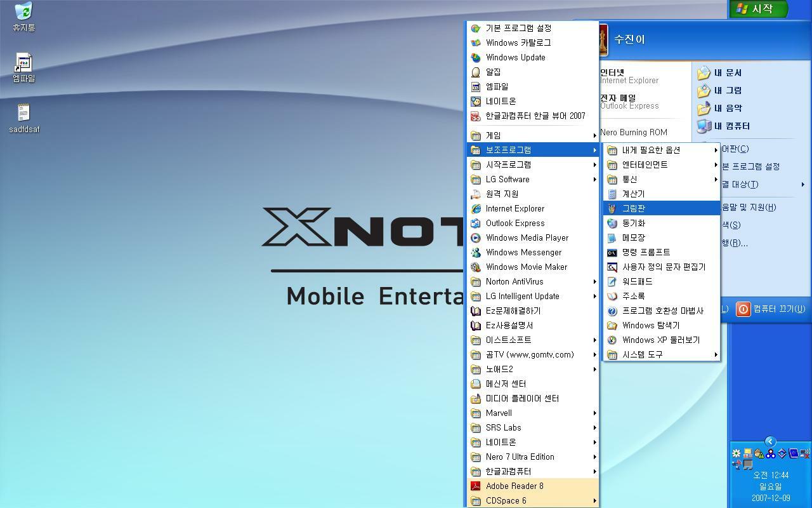812x508 pixels.
Task: Open Windows 탐색기 explorer
Action: [x=662, y=325]
